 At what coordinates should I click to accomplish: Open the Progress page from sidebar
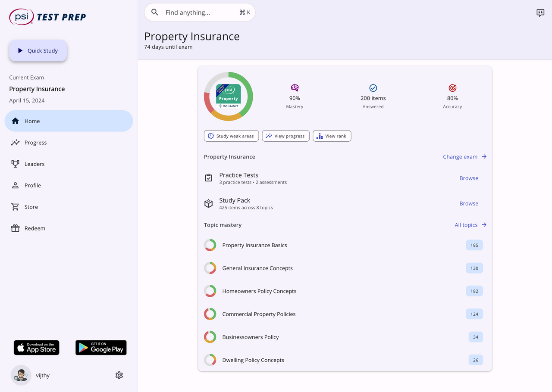[35, 143]
